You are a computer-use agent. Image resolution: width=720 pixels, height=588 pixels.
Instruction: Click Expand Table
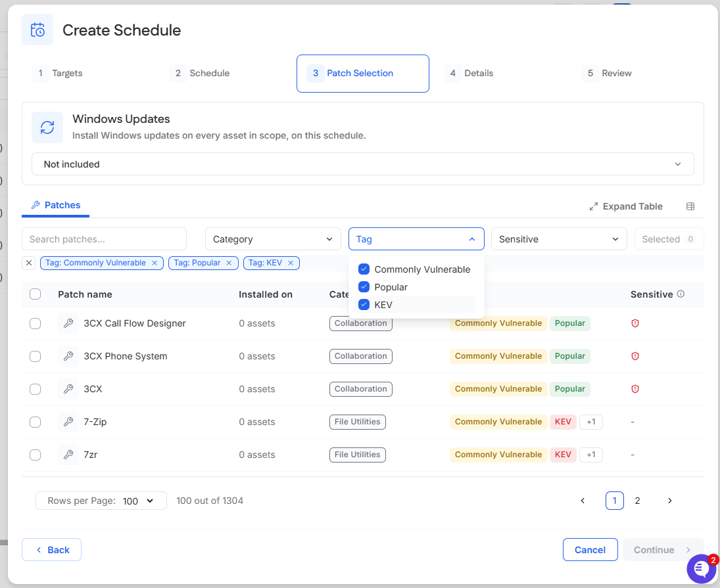(x=626, y=206)
